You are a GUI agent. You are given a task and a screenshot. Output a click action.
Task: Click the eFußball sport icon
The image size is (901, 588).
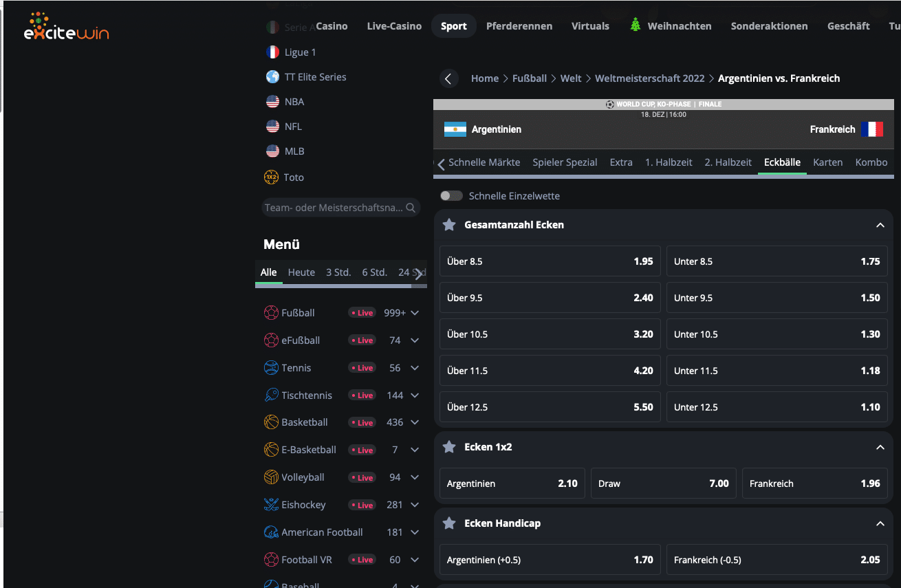pos(271,340)
